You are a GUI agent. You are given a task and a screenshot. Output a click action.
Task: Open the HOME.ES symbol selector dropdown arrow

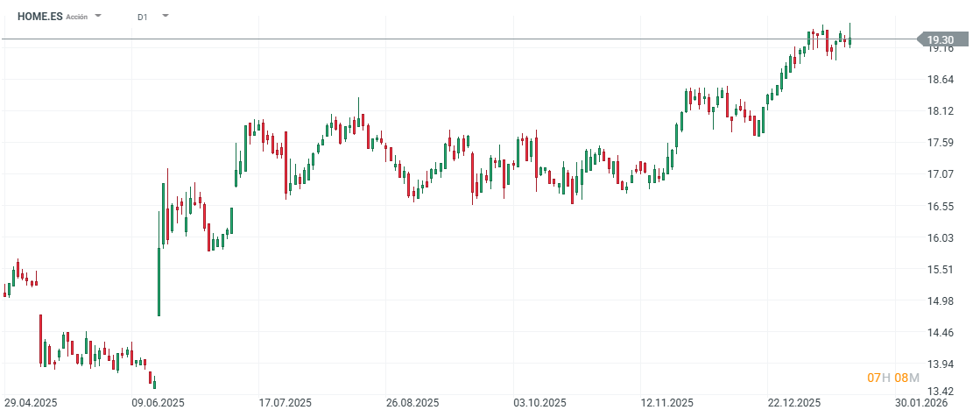pyautogui.click(x=98, y=16)
